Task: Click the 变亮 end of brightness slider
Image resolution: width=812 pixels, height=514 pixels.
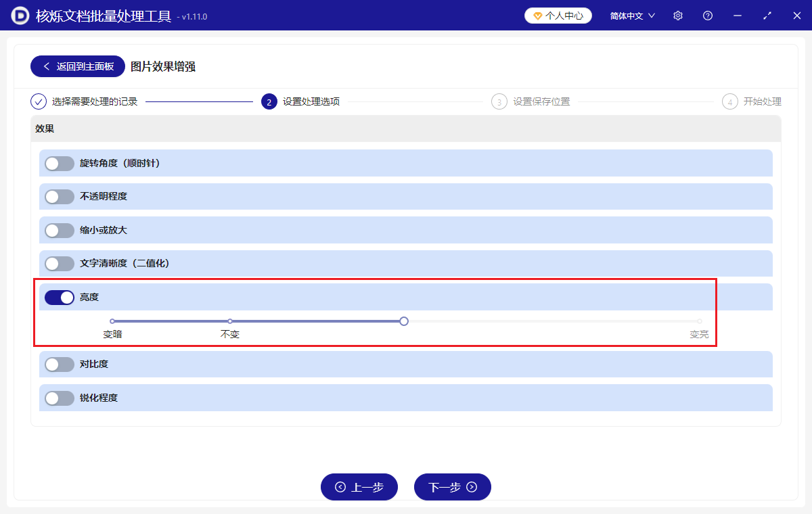Action: tap(698, 321)
